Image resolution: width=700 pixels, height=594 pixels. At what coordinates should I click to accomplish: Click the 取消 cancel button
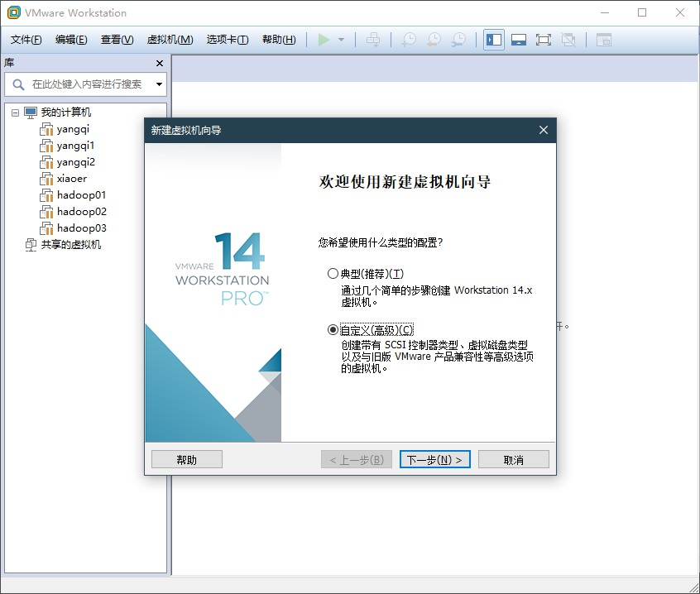(x=513, y=459)
